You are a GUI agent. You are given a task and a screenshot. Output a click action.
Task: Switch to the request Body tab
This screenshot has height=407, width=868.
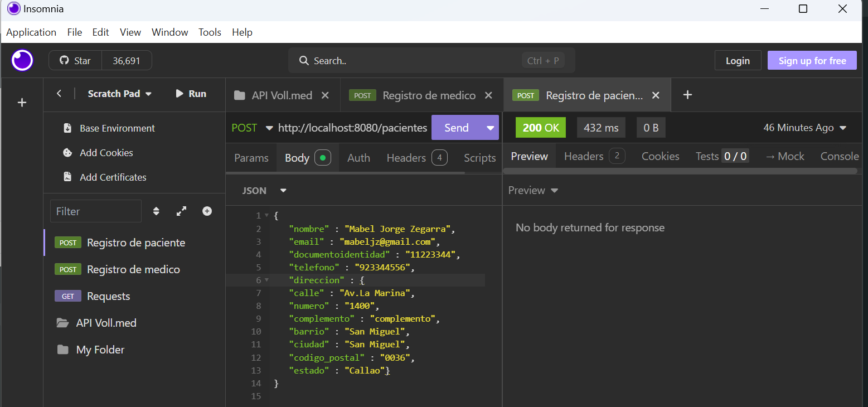pyautogui.click(x=308, y=158)
